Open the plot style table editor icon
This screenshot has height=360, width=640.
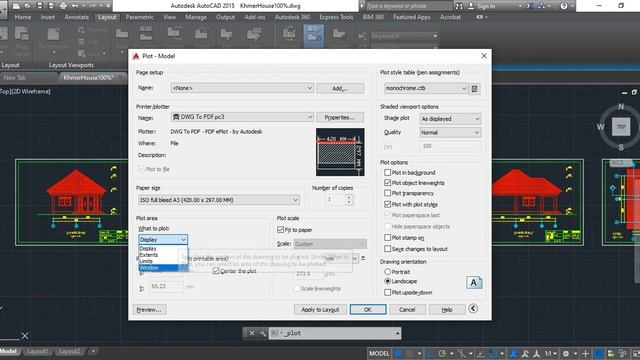click(x=474, y=88)
